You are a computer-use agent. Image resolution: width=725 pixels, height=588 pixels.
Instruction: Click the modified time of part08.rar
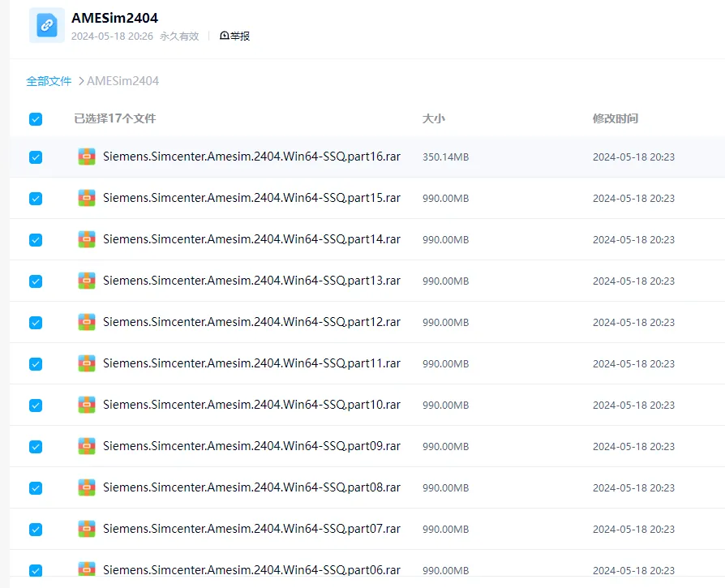click(x=633, y=488)
